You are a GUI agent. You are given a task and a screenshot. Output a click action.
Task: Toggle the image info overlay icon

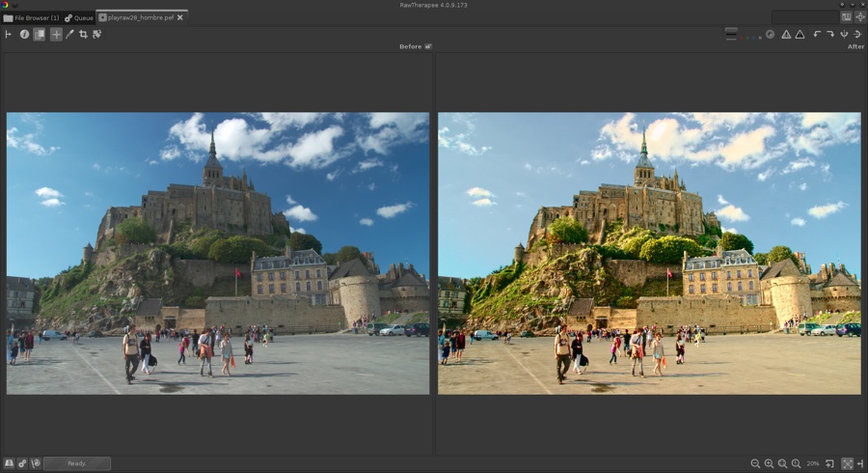24,34
